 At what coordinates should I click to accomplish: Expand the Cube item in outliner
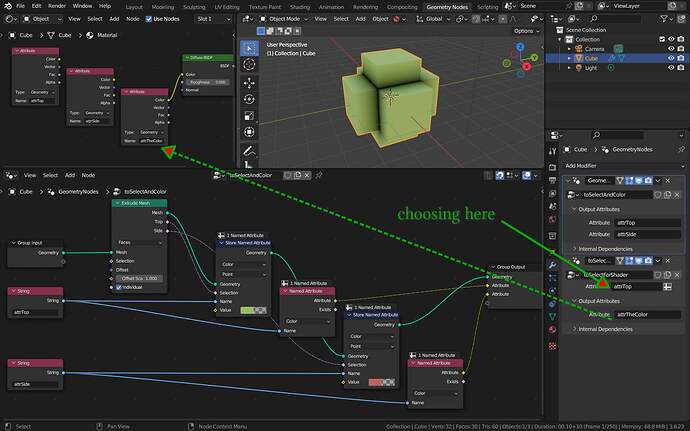click(569, 58)
